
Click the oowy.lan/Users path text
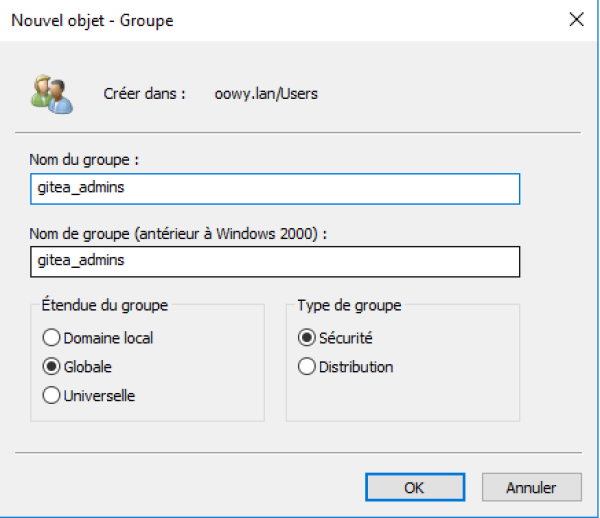click(266, 95)
